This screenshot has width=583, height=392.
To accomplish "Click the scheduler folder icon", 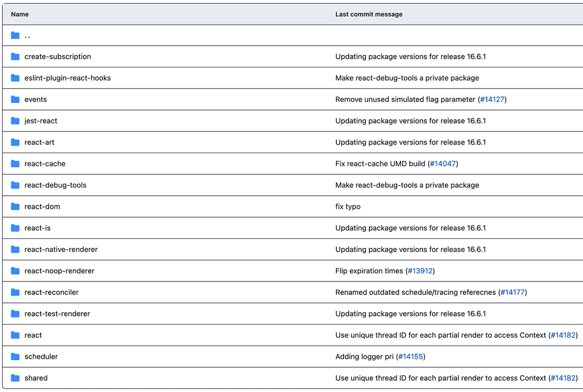I will click(15, 356).
